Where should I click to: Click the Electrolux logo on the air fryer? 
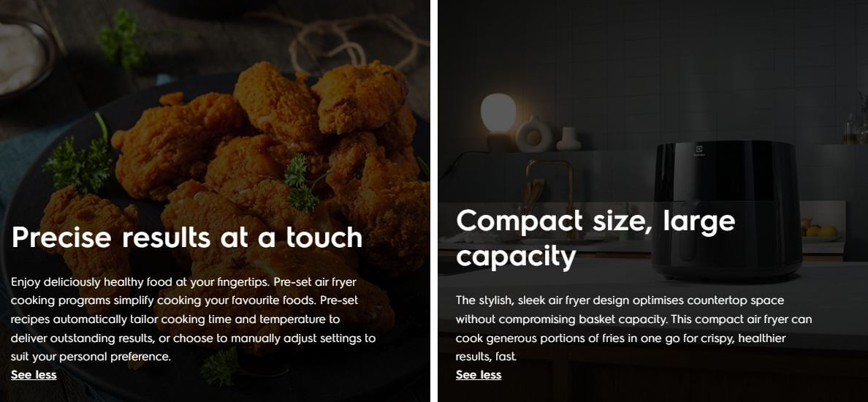(699, 151)
